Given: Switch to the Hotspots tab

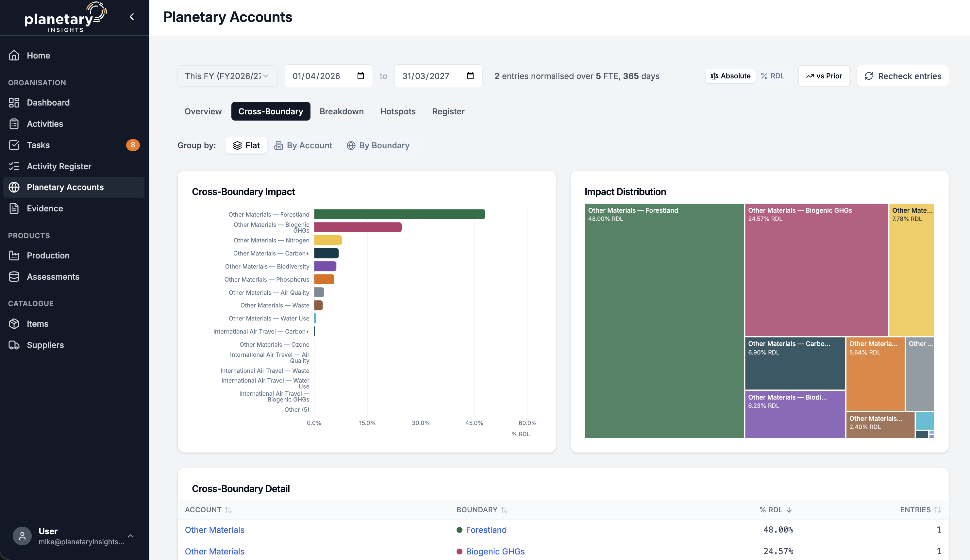Looking at the screenshot, I should point(398,111).
